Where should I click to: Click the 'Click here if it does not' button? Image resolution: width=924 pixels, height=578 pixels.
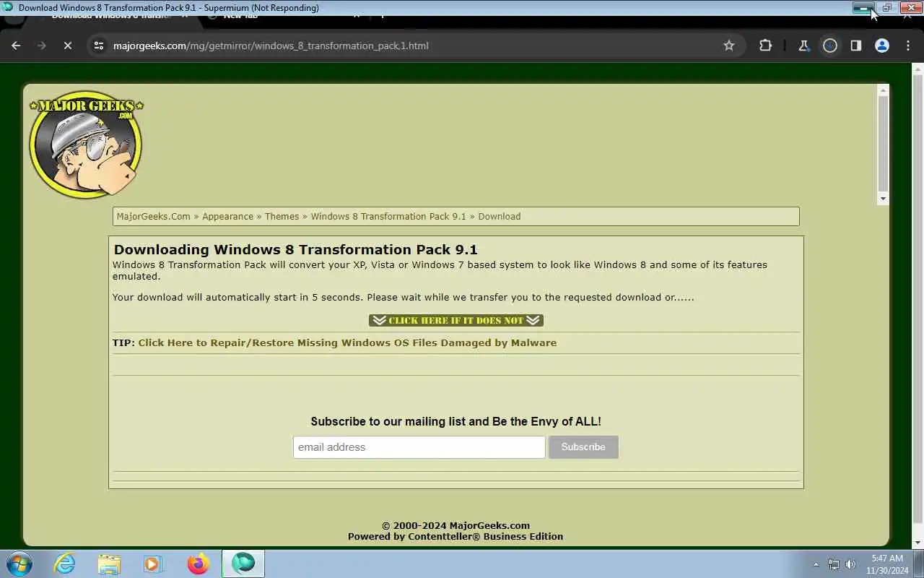tap(456, 320)
